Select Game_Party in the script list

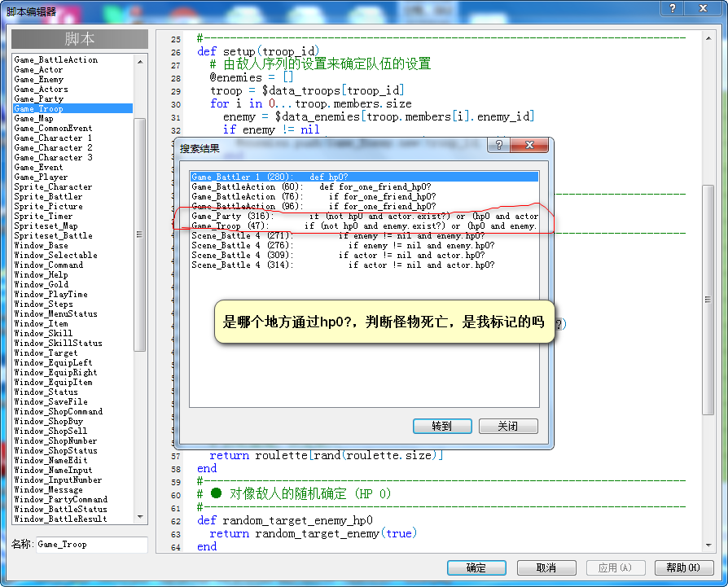pos(39,99)
